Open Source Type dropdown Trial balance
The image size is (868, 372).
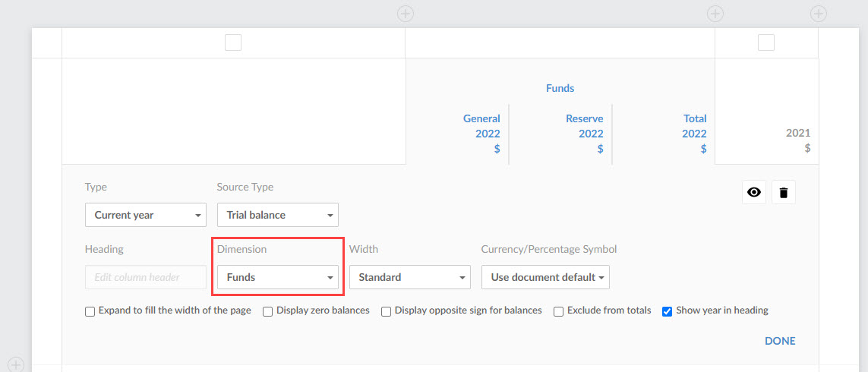click(278, 215)
